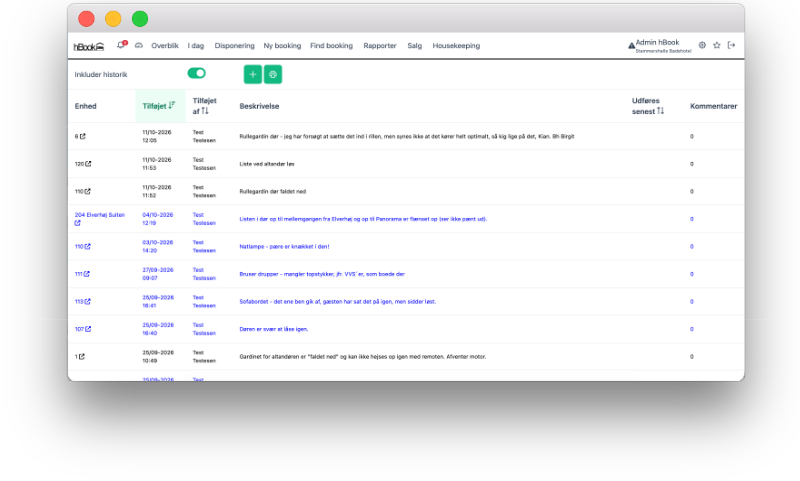The width and height of the screenshot is (800, 481).
Task: Click the warning triangle beside Admin hBook
Action: pyautogui.click(x=632, y=46)
